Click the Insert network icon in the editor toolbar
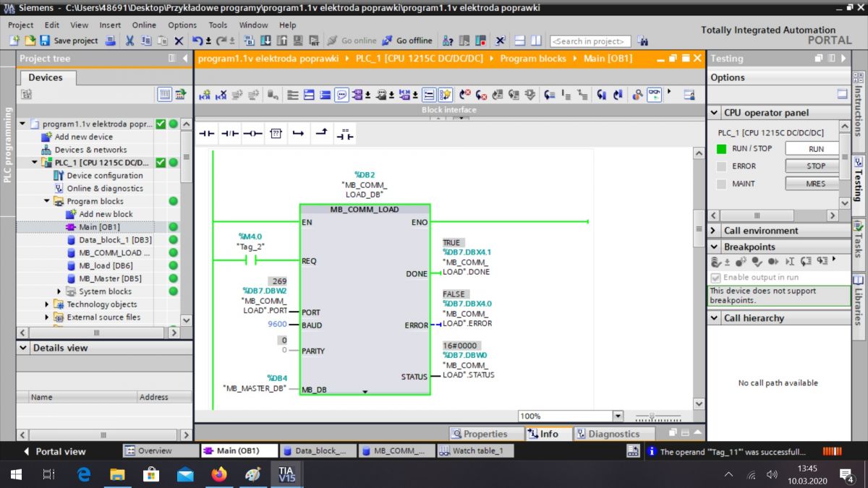The width and height of the screenshot is (868, 488). pos(205,95)
